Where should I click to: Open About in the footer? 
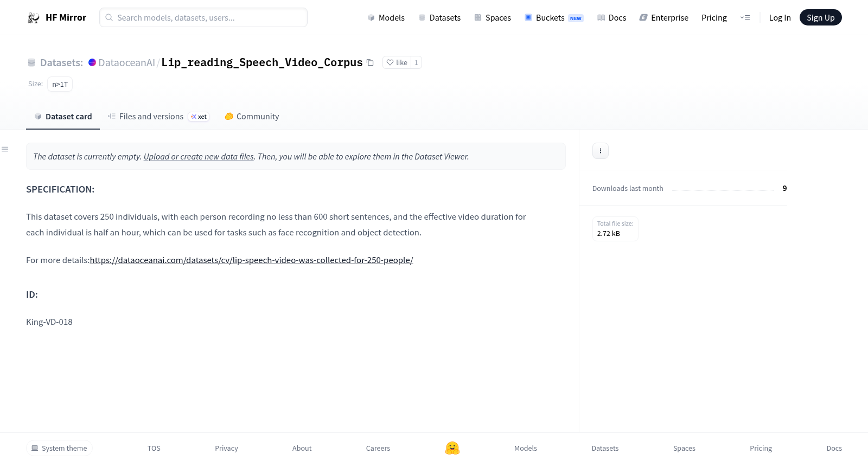tap(302, 448)
